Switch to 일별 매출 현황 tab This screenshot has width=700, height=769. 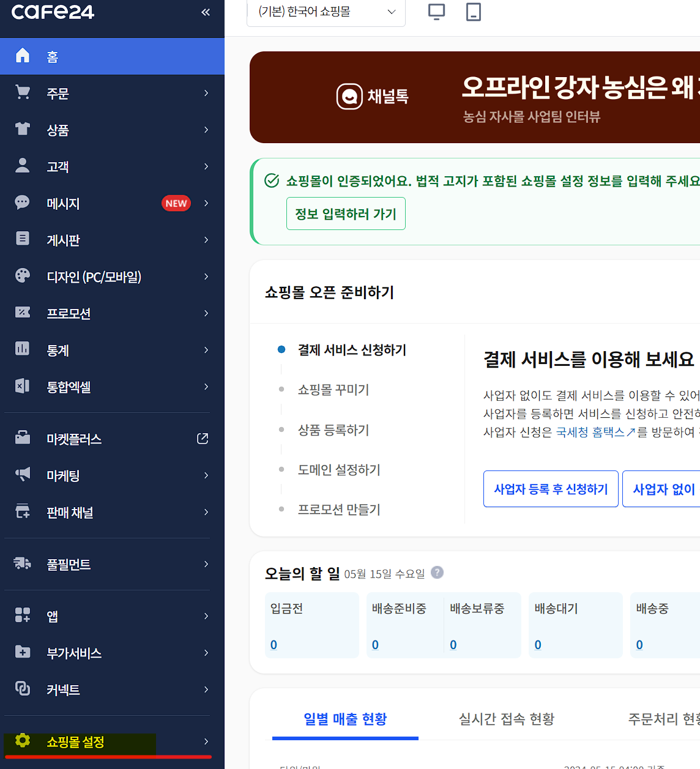click(x=345, y=719)
